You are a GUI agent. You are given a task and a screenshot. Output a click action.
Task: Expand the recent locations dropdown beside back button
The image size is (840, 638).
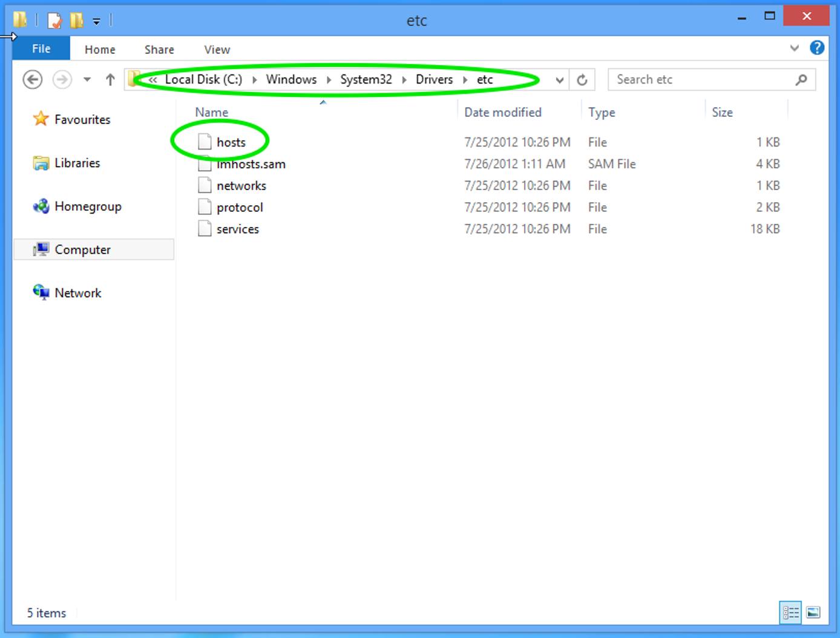tap(87, 79)
